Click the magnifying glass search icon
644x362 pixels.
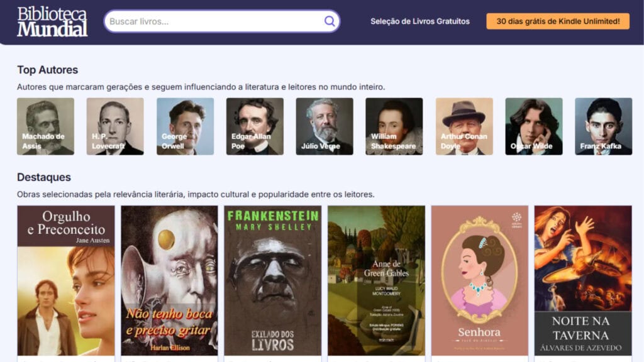click(x=330, y=21)
